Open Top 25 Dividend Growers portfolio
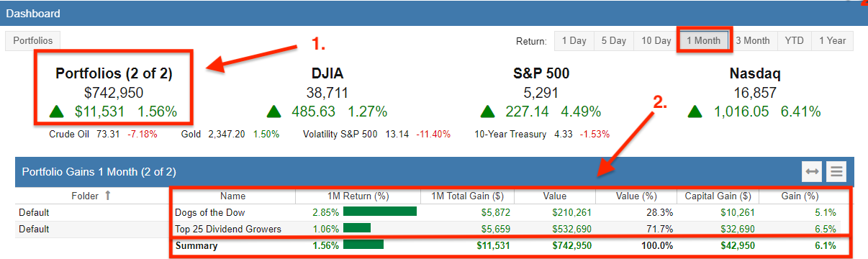Screen dimensions: 868x259 [x=227, y=229]
